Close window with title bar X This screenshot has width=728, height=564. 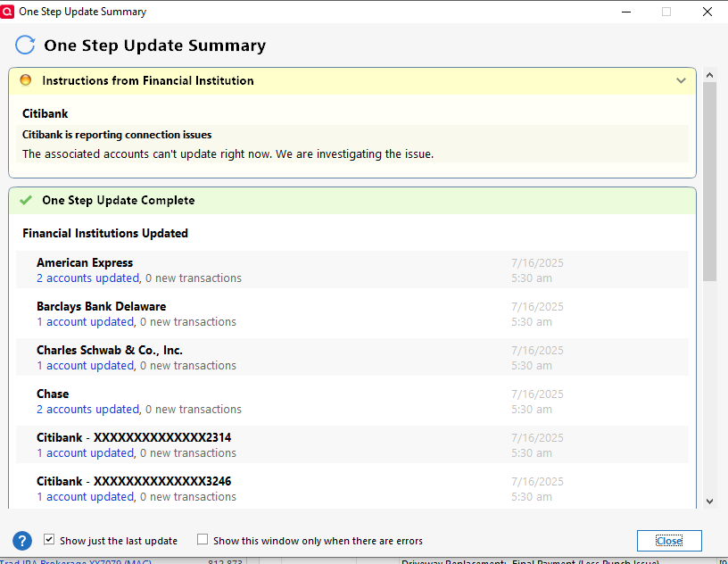[x=707, y=12]
